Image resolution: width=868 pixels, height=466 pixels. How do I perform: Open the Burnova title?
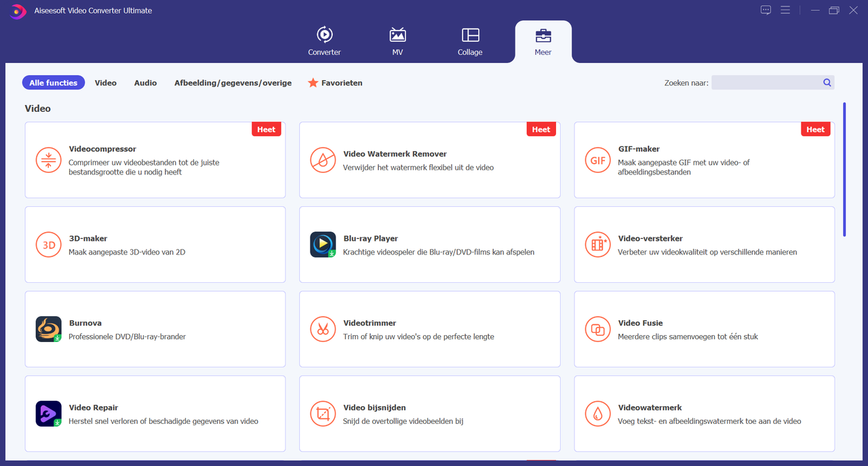click(x=85, y=323)
